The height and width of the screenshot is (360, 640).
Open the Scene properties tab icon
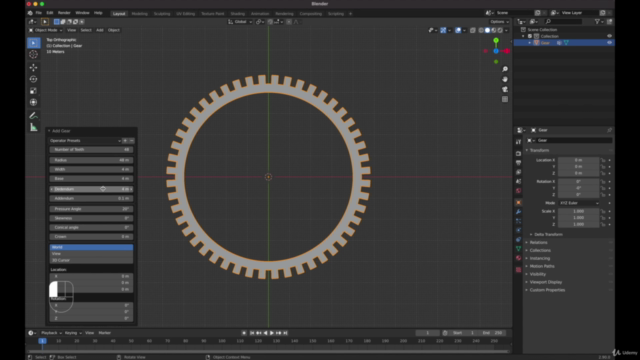518,181
